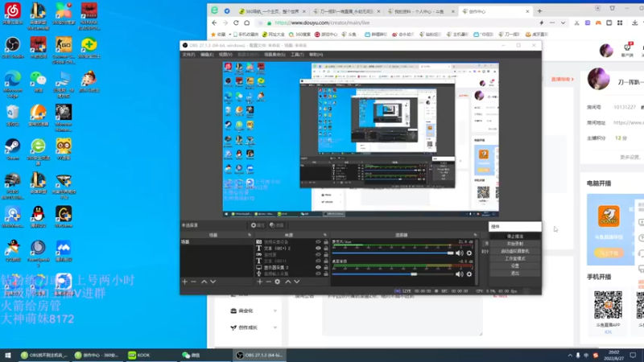Open OBS 设置 settings button in controls
644x362 pixels.
tap(515, 265)
